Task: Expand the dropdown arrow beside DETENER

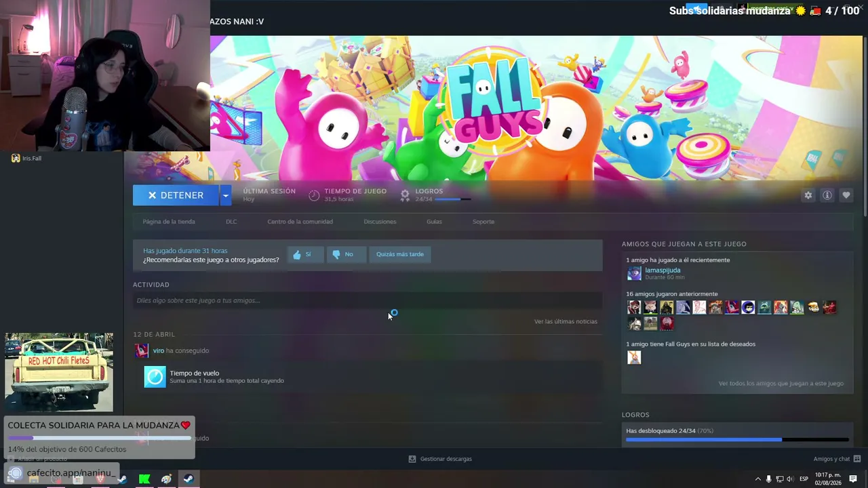Action: click(x=225, y=195)
